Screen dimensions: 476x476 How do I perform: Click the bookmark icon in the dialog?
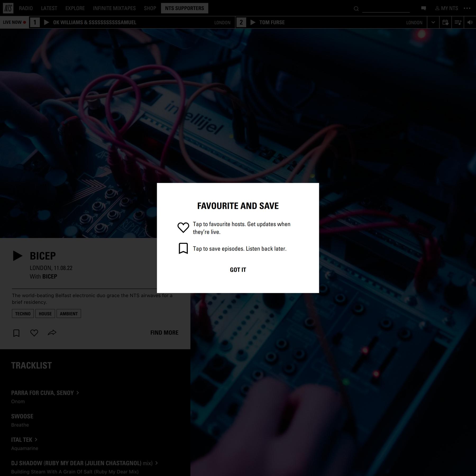[183, 249]
